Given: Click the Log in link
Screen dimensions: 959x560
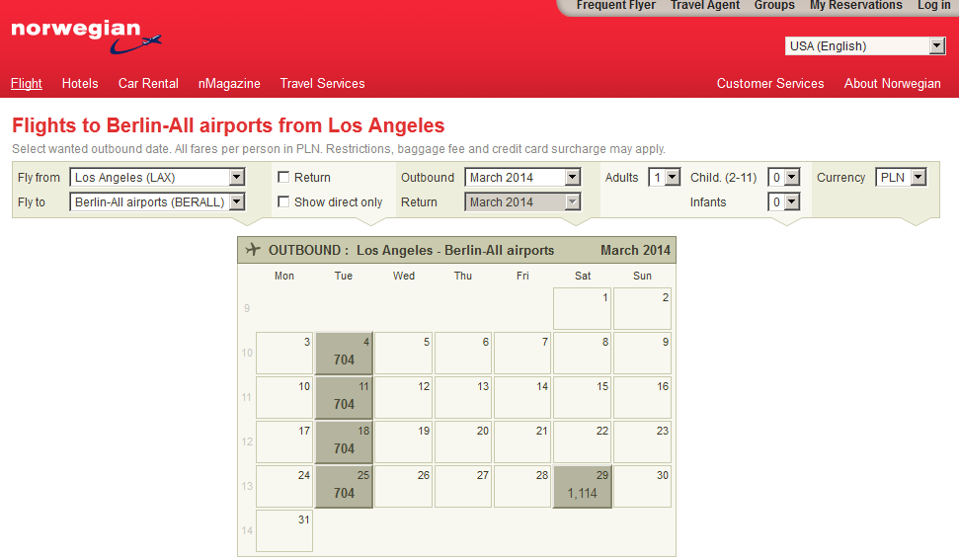Looking at the screenshot, I should click(x=934, y=6).
